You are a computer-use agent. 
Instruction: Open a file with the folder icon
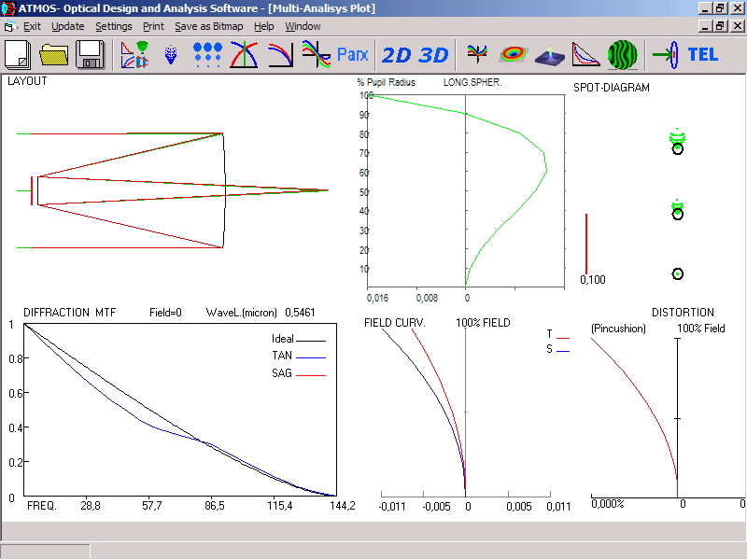click(x=55, y=54)
